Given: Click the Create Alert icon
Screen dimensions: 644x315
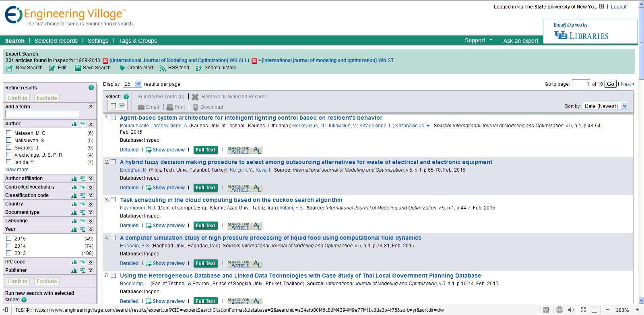Looking at the screenshot, I should (122, 68).
